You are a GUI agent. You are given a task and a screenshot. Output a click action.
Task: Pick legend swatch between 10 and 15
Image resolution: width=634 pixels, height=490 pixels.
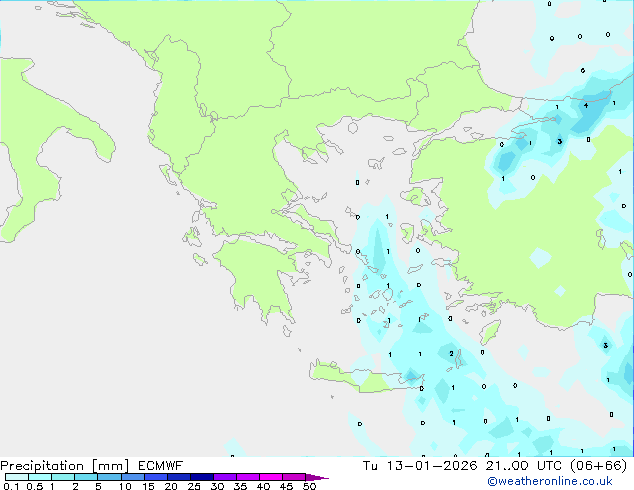[x=132, y=477]
